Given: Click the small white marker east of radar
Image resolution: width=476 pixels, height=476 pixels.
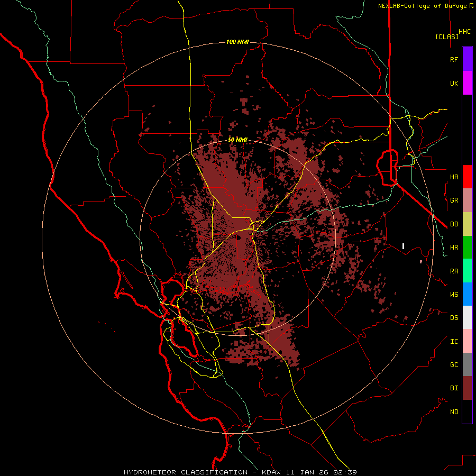Looking at the screenshot, I should pos(403,246).
